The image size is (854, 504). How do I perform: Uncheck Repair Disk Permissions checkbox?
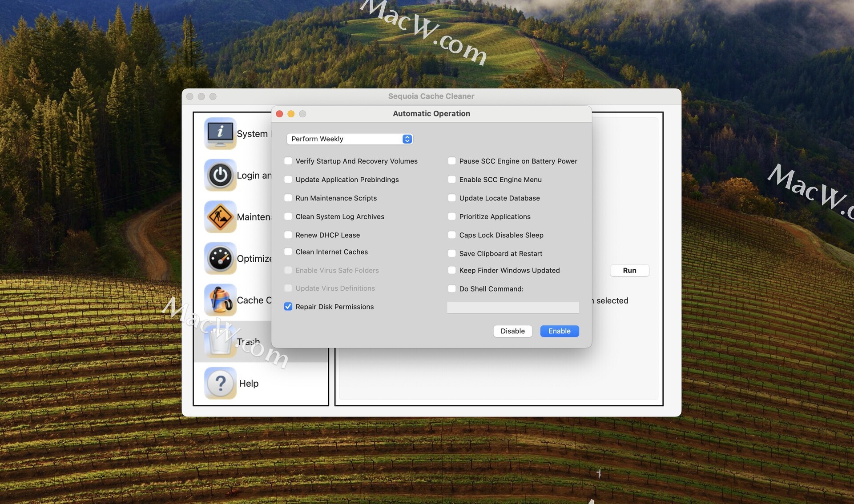point(288,307)
